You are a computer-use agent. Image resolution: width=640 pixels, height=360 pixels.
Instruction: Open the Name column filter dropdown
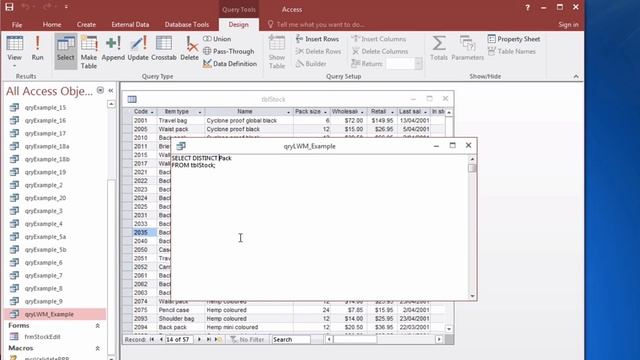288,112
